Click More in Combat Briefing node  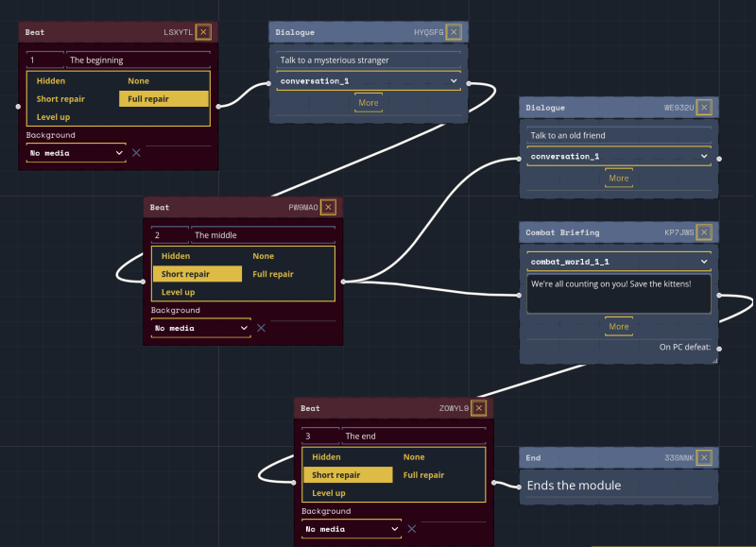619,326
